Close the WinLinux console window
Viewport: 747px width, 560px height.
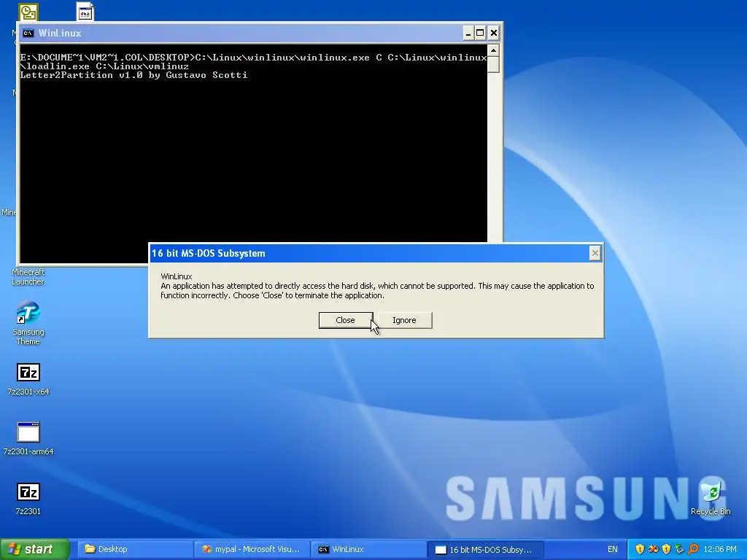coord(494,33)
